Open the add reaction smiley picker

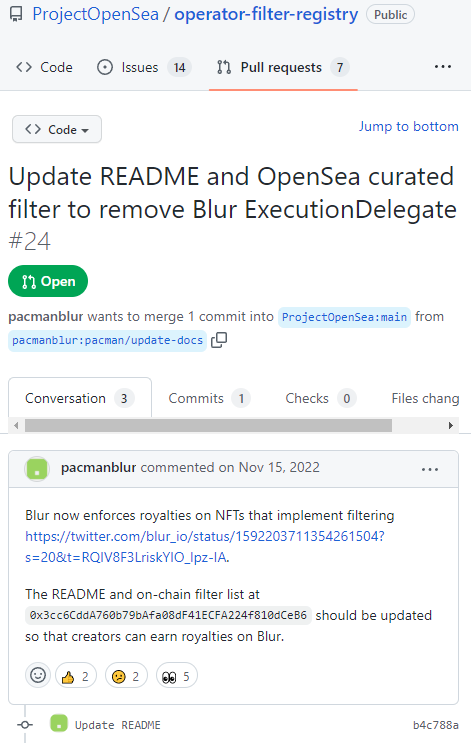[x=38, y=675]
